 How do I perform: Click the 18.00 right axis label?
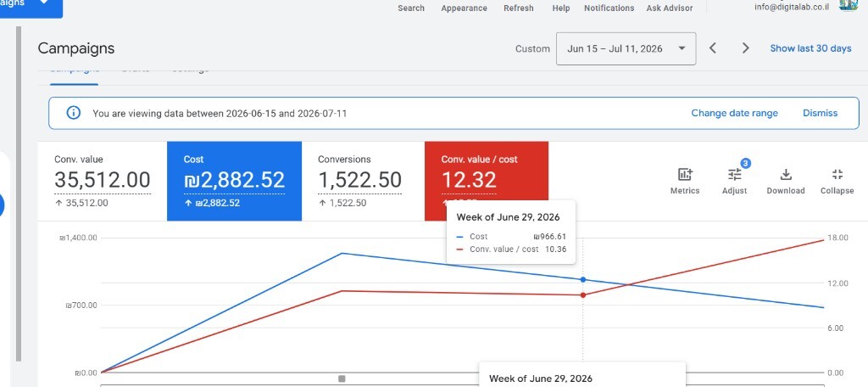(x=837, y=238)
